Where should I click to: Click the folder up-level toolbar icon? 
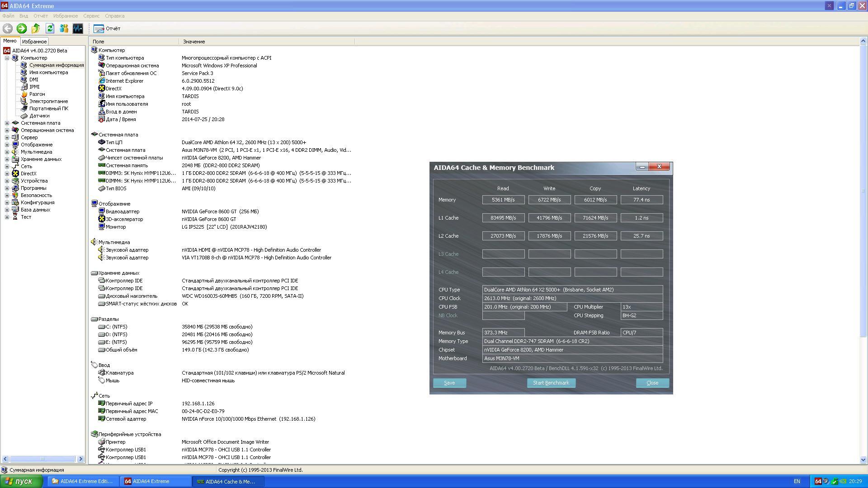click(36, 28)
